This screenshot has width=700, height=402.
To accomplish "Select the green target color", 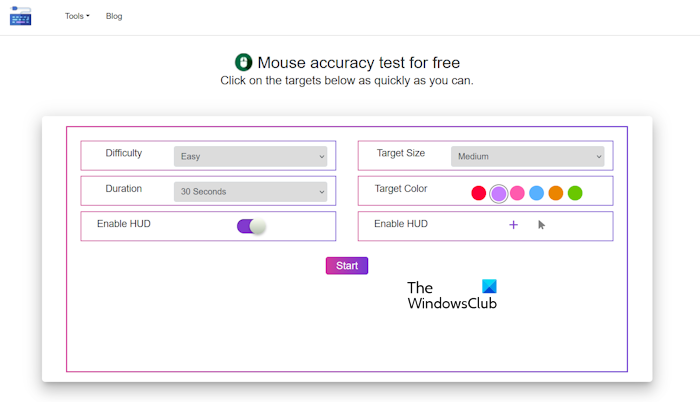I will point(575,193).
